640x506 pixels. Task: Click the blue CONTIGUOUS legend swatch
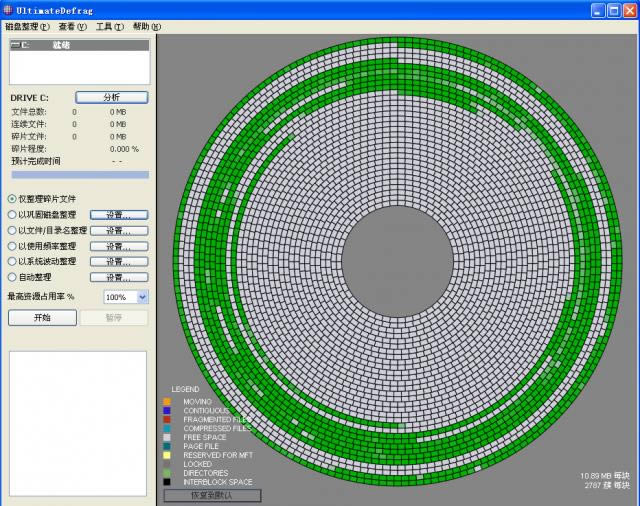coord(167,411)
